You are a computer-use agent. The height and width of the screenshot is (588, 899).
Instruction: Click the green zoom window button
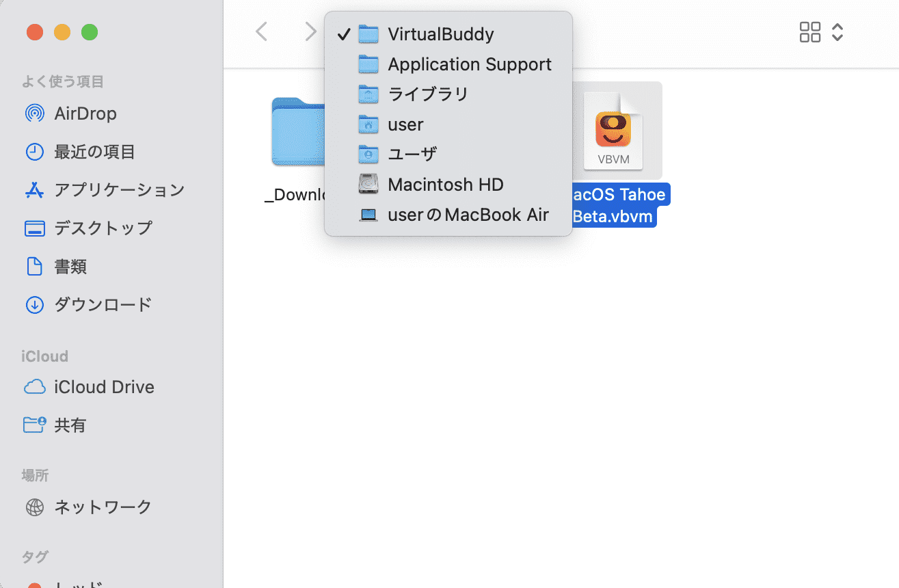pyautogui.click(x=90, y=32)
